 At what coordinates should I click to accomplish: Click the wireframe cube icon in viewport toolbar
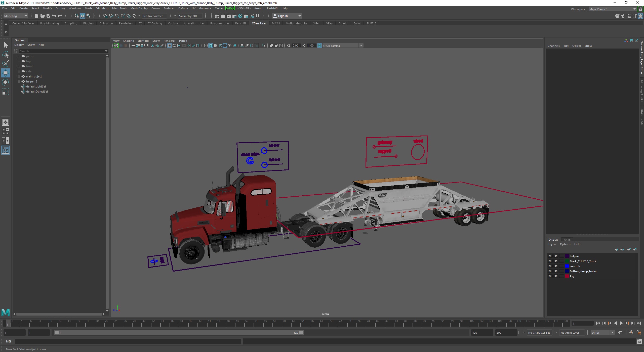(x=206, y=46)
